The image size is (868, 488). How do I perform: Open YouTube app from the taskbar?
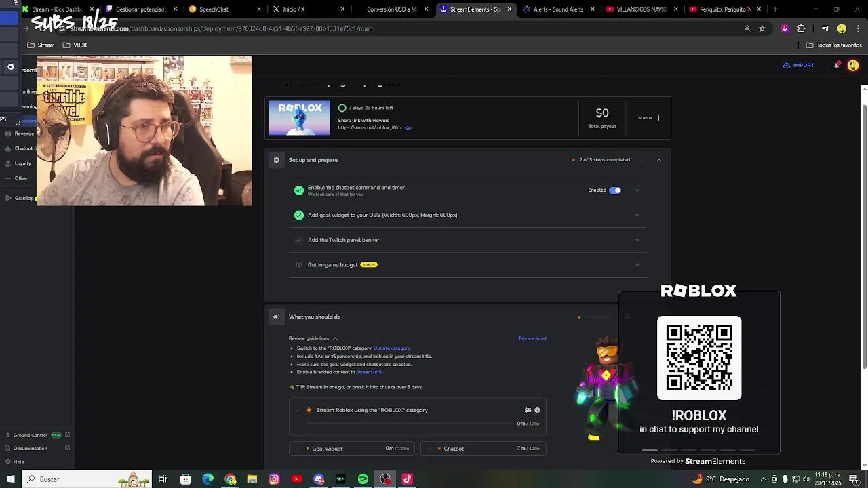[296, 479]
